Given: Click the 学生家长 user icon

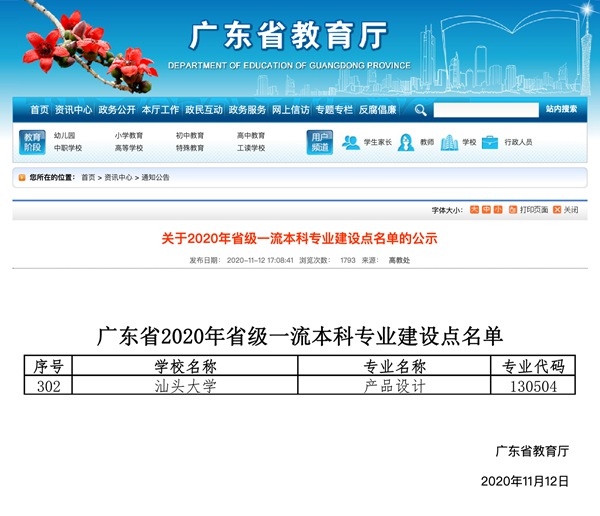Looking at the screenshot, I should (x=350, y=142).
